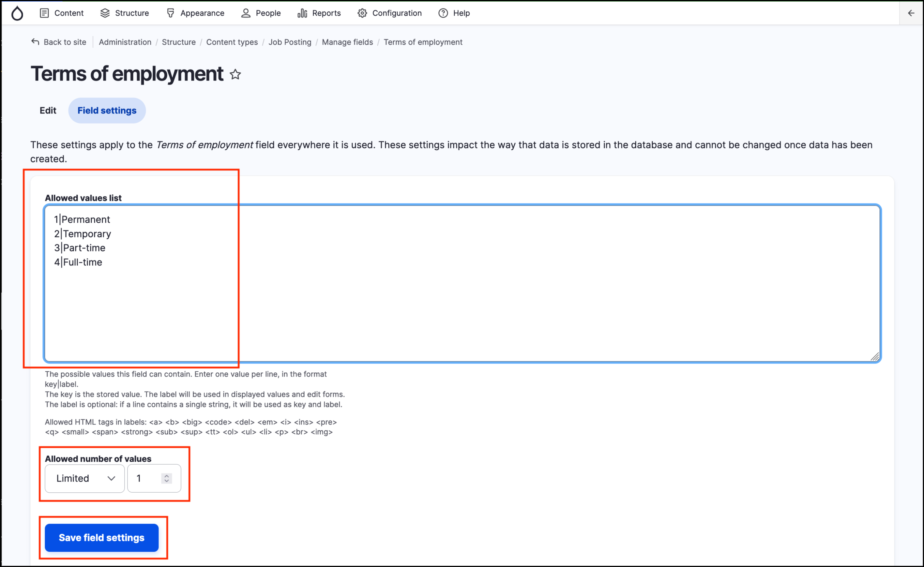Screen dimensions: 924x567
Task: Click the Drupal droplet logo
Action: 17,13
